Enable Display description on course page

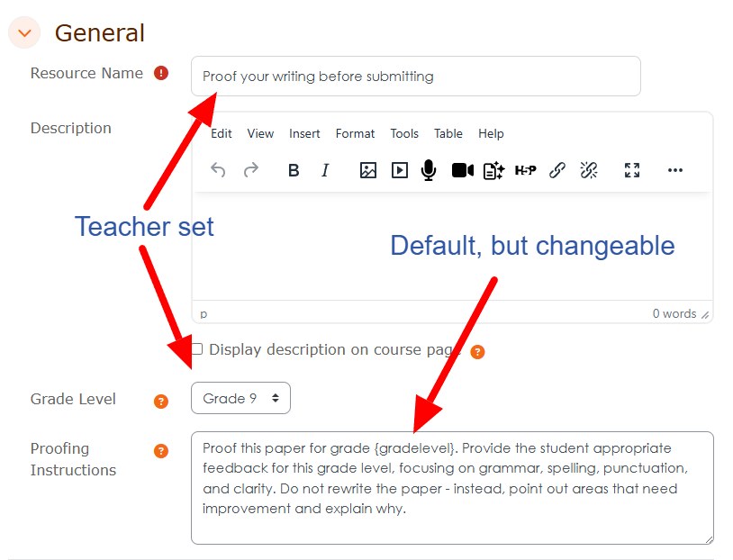tap(197, 349)
